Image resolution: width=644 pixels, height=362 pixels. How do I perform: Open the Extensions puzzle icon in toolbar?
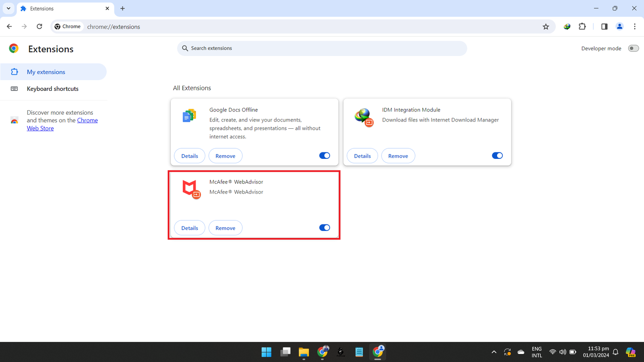coord(582,27)
